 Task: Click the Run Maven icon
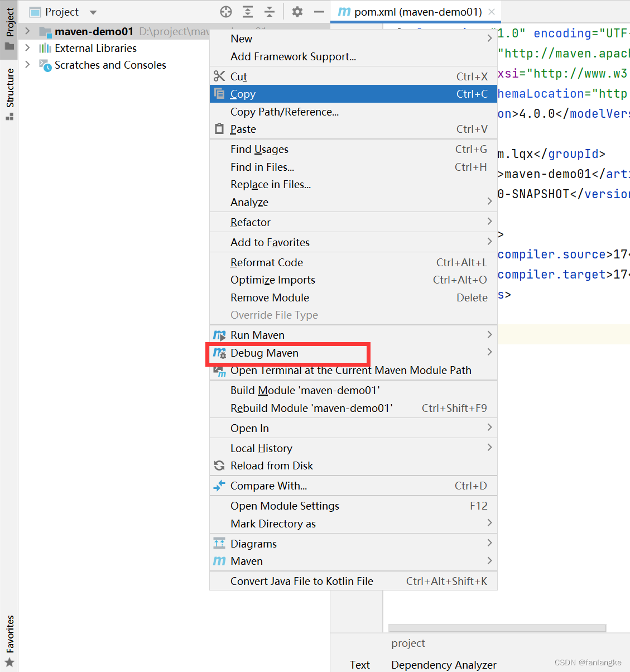(x=219, y=335)
